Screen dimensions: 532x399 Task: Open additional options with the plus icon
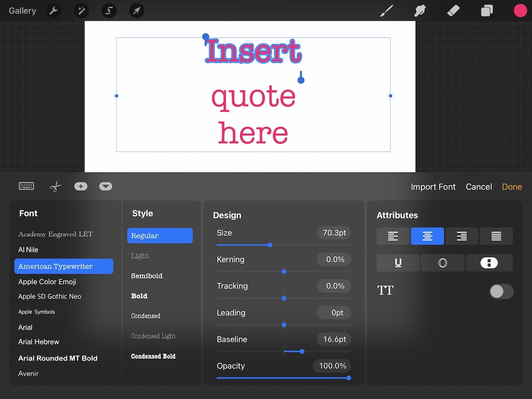(81, 186)
